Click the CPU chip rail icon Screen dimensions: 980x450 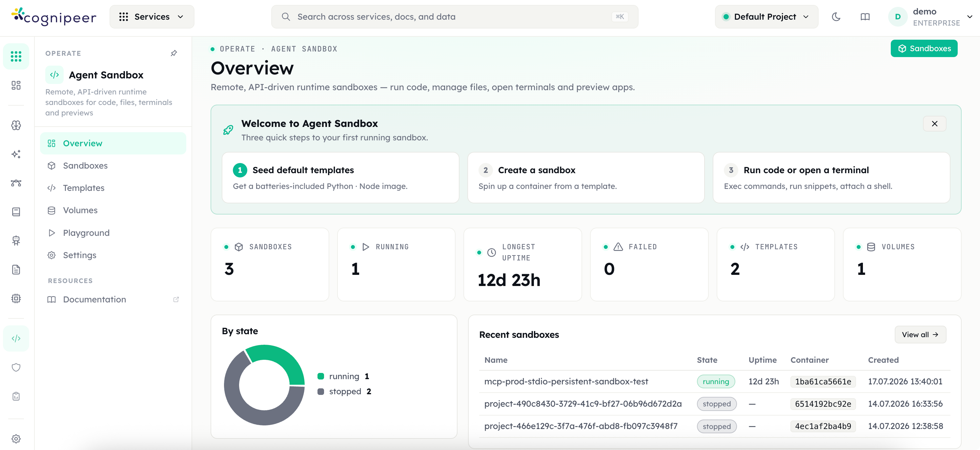(16, 298)
